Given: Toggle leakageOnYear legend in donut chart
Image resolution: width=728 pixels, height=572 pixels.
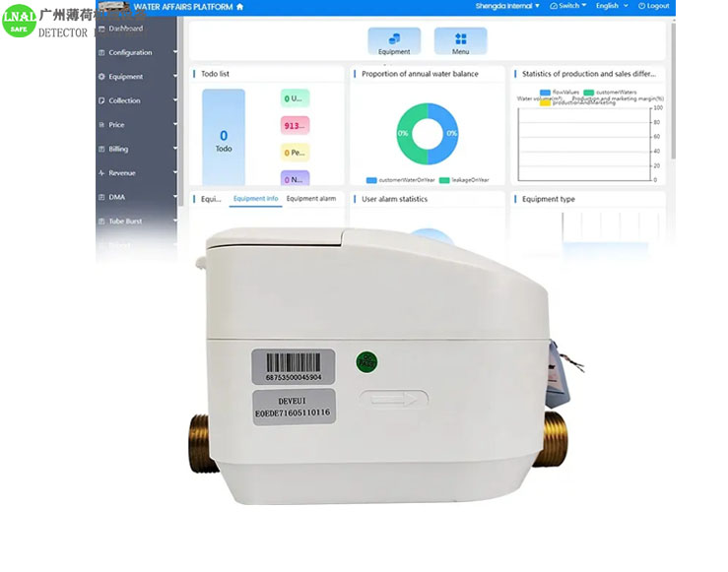Looking at the screenshot, I should [464, 180].
